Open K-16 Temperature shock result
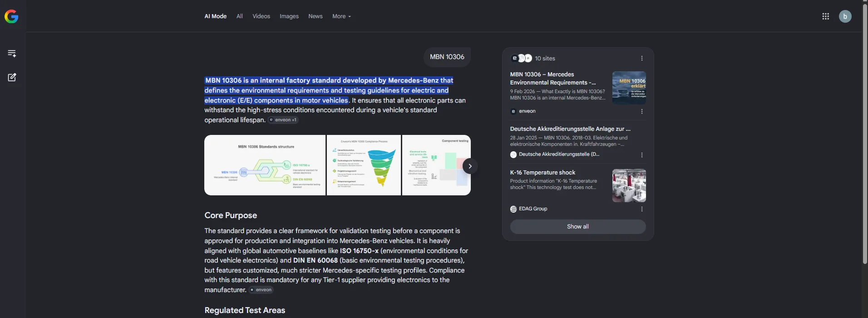This screenshot has height=318, width=868. point(542,173)
